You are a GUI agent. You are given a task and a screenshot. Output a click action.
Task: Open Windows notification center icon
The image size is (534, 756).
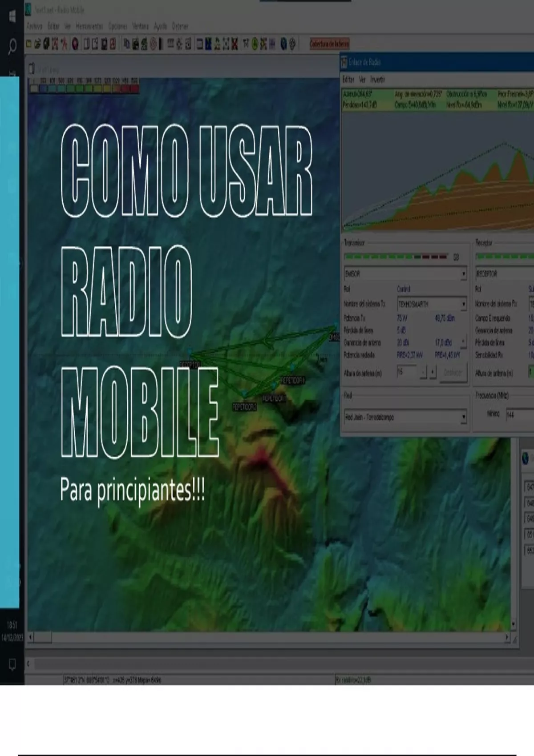(x=12, y=664)
